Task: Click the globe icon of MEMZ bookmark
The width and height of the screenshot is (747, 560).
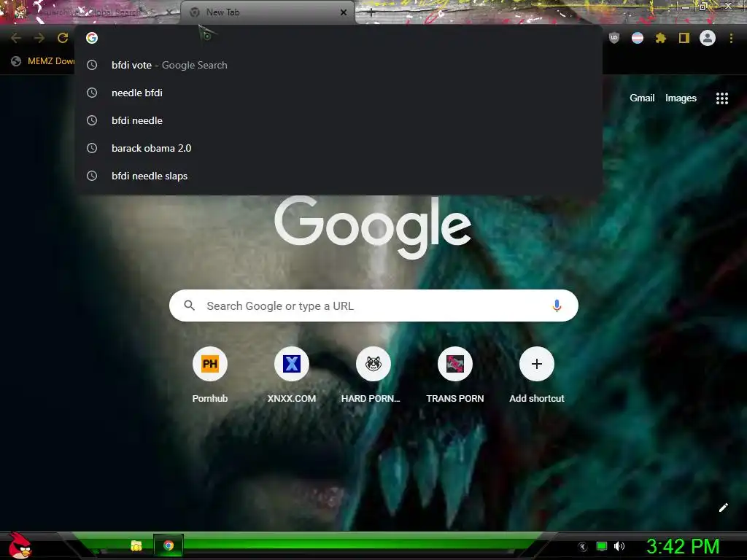Action: coord(16,61)
